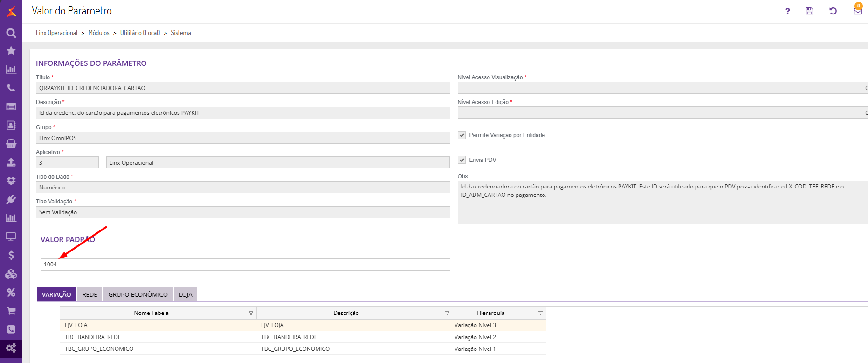Click the Módulos breadcrumb link
Screen dimensions: 868x363
click(x=99, y=33)
